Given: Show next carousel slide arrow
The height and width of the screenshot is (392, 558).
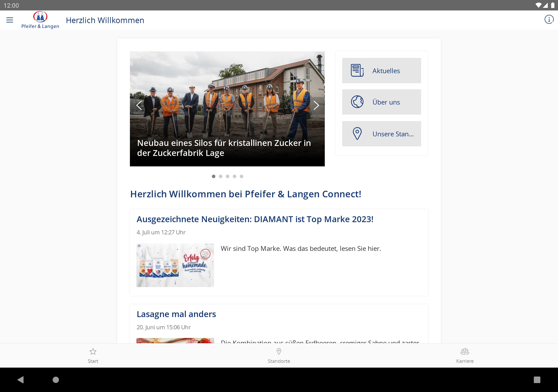Looking at the screenshot, I should 316,105.
